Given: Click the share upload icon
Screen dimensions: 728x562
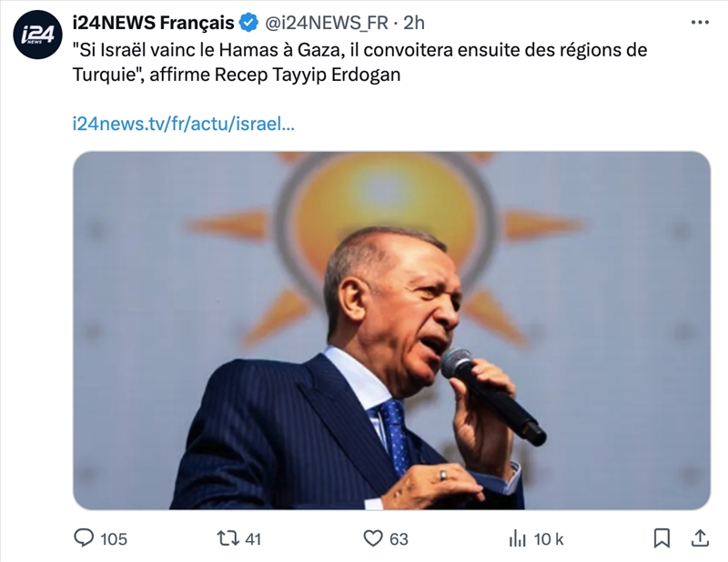Looking at the screenshot, I should [x=700, y=537].
